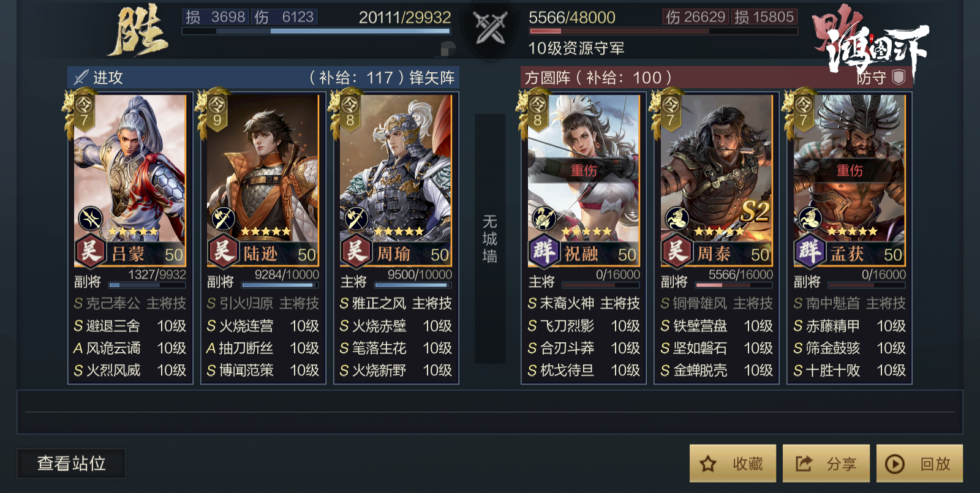The image size is (980, 493).
Task: Click the 无城墙 center column
Action: 490,239
